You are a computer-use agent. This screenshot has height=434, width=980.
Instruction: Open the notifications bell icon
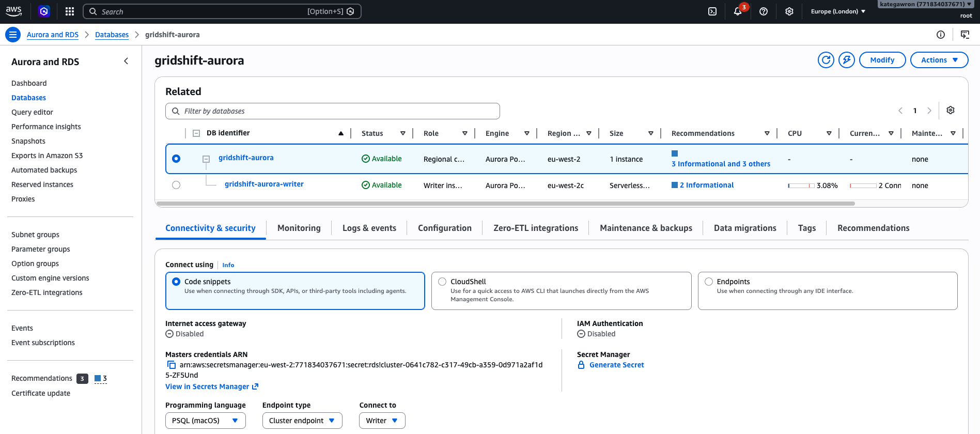coord(738,11)
